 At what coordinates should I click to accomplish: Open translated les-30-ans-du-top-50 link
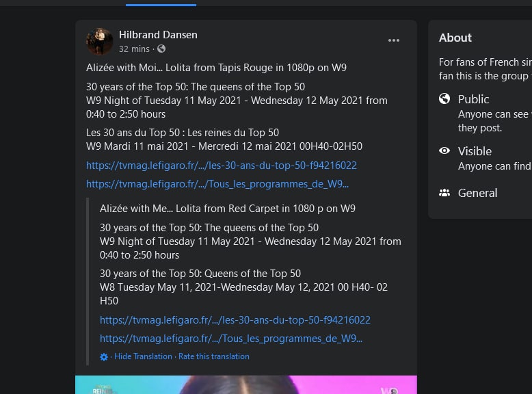(x=235, y=320)
